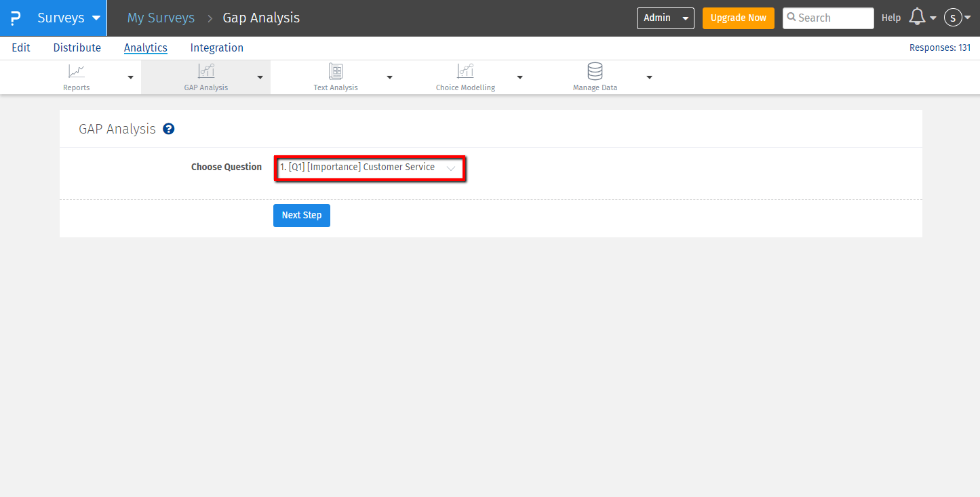Open the Edit tab
The image size is (980, 497).
[21, 47]
